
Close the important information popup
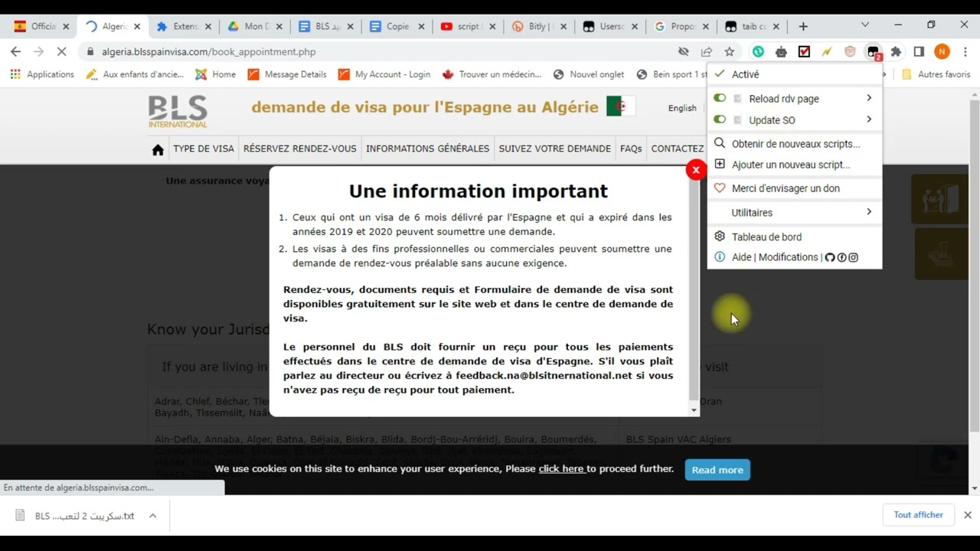pos(696,170)
